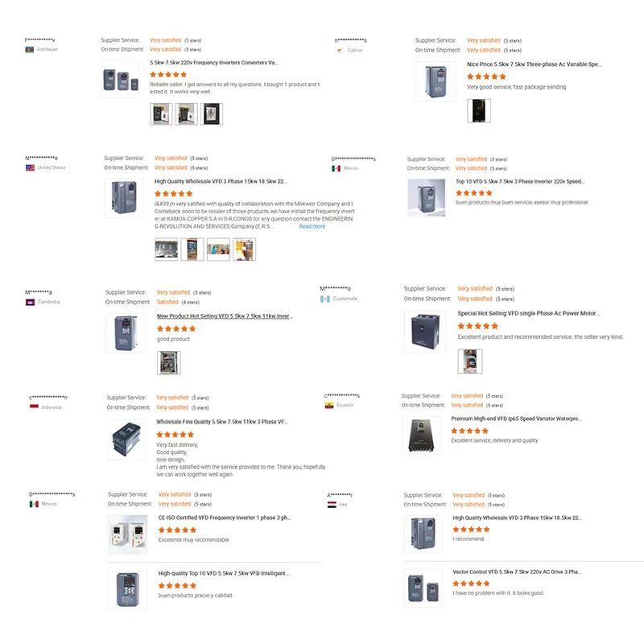Open 'Vector Control VFD 5.5kw 7.5kw' product link
Screen dimensions: 644x644
tap(517, 572)
